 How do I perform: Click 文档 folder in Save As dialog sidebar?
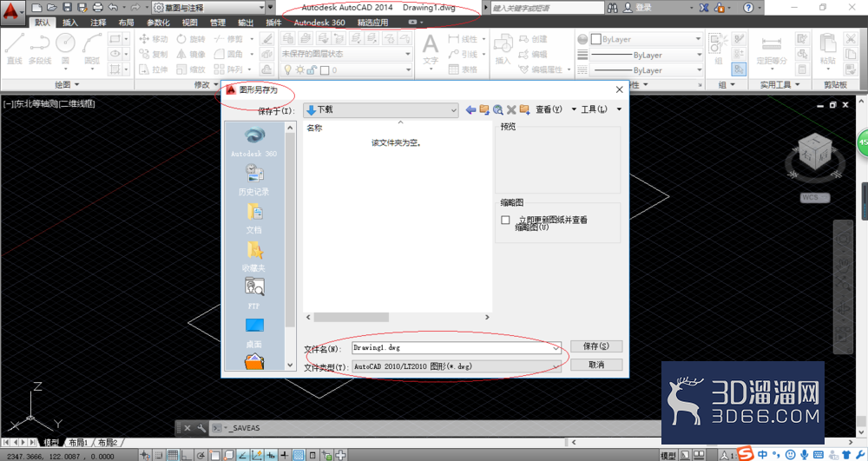254,218
